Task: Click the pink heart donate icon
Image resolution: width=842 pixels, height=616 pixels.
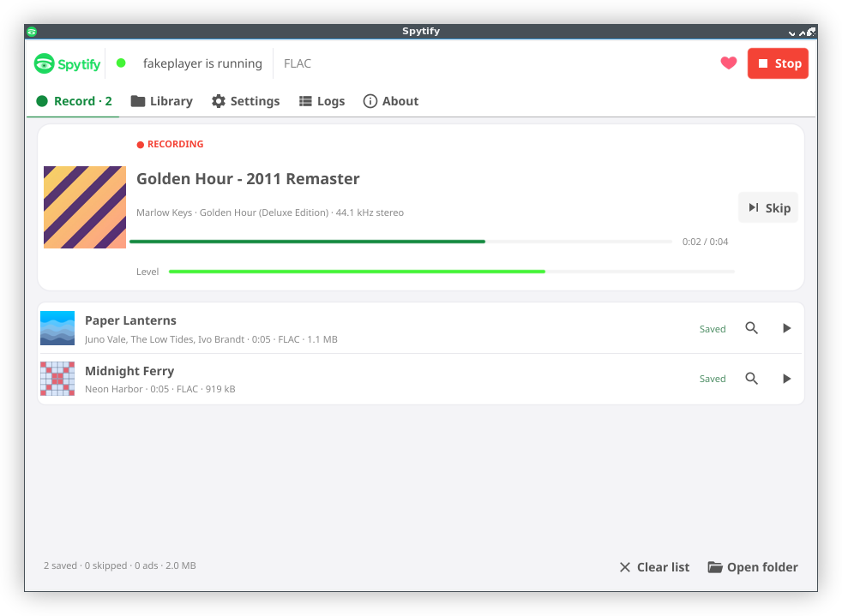Action: 729,63
